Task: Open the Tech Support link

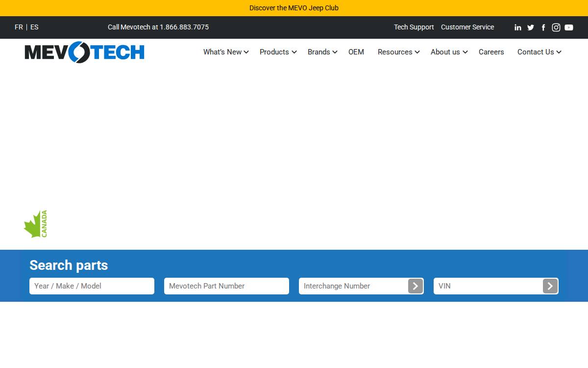Action: [x=414, y=27]
